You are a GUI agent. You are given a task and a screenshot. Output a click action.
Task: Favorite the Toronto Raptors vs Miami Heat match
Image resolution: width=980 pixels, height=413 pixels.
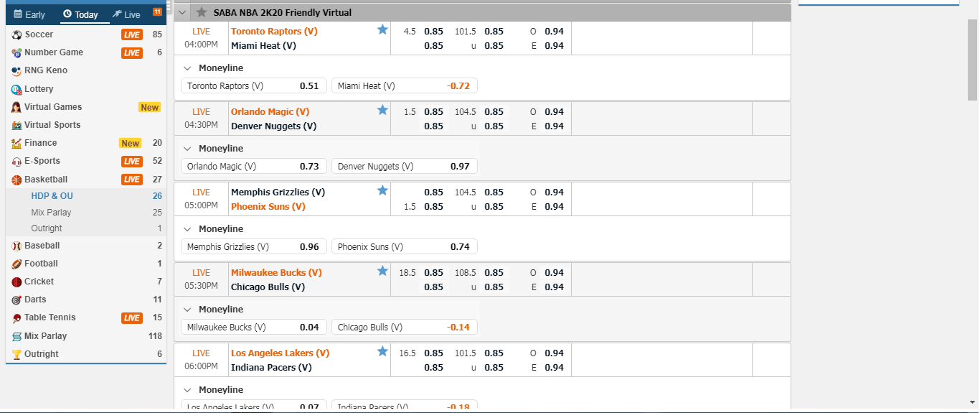click(x=382, y=29)
